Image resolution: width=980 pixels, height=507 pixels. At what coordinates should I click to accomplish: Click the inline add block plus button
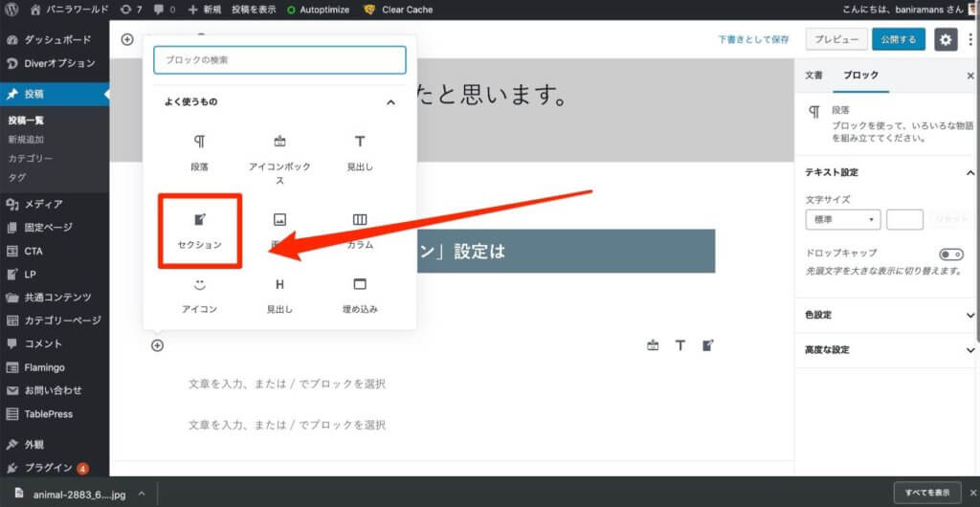[158, 345]
